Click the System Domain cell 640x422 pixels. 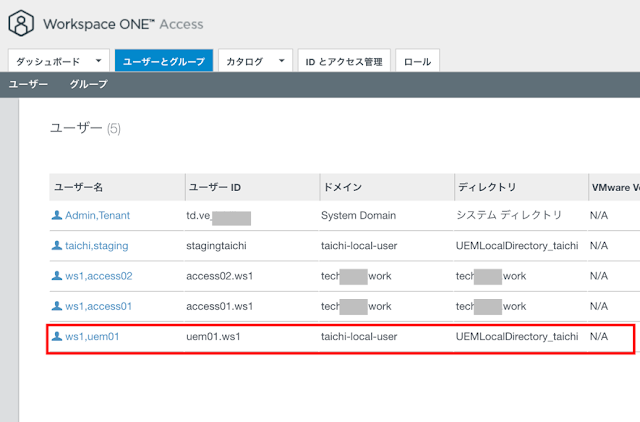click(x=358, y=215)
